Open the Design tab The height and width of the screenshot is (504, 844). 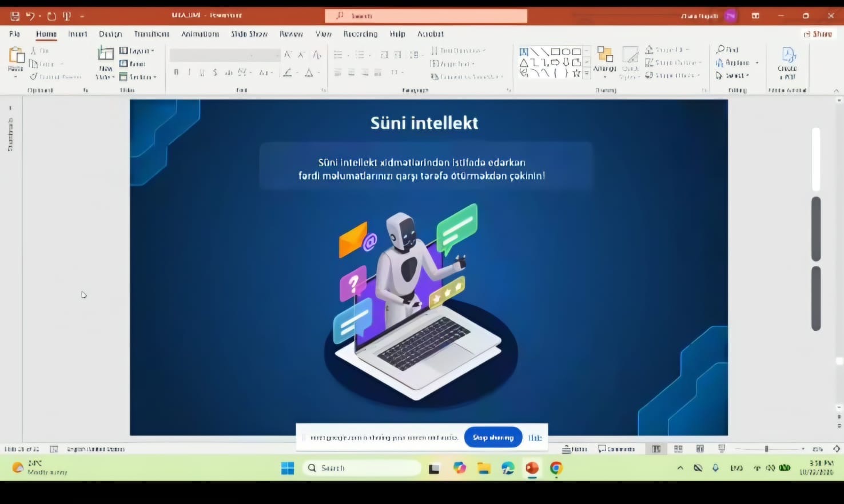point(110,34)
